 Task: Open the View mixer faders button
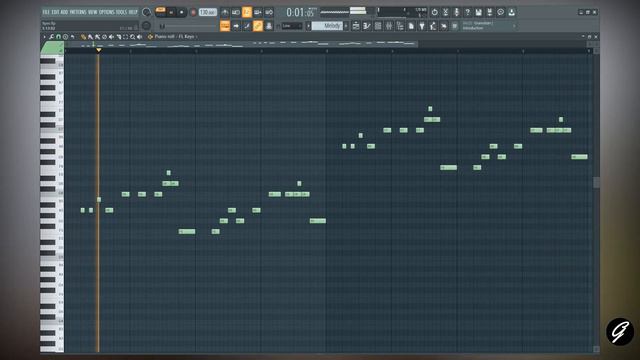[x=389, y=26]
